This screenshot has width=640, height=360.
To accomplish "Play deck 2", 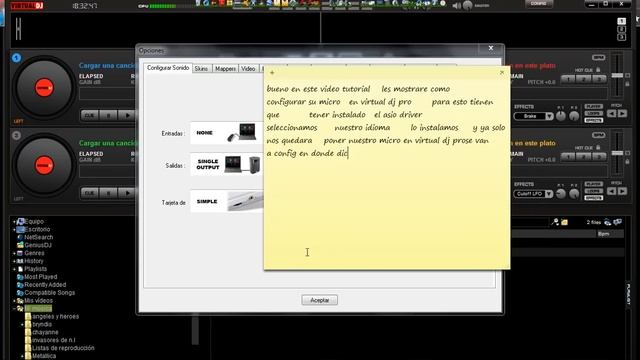I will (x=127, y=193).
